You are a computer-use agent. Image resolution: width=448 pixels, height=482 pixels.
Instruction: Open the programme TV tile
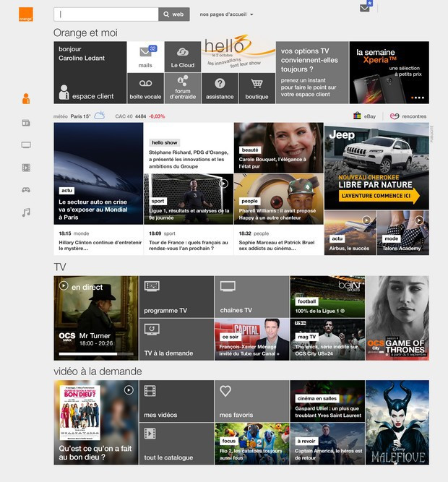[x=176, y=296]
